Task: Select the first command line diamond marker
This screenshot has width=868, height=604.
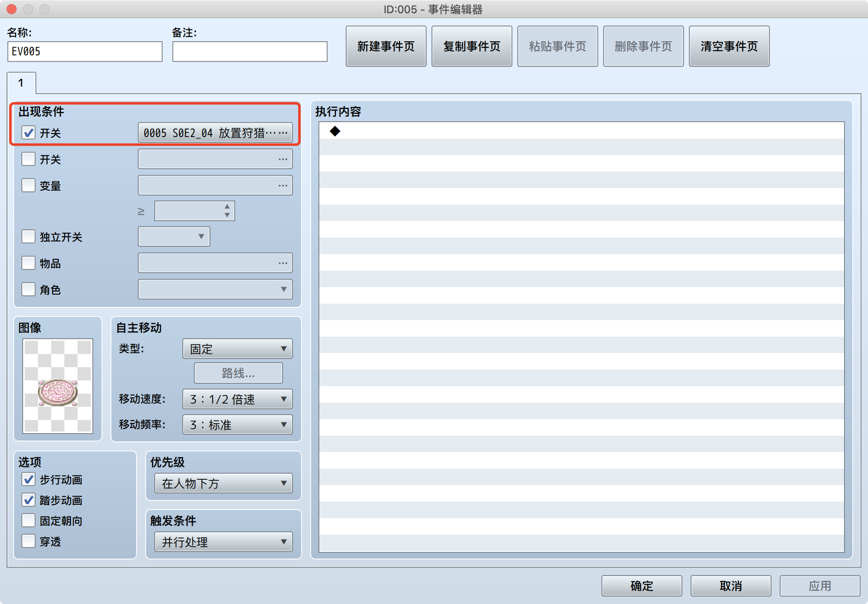Action: [x=335, y=131]
